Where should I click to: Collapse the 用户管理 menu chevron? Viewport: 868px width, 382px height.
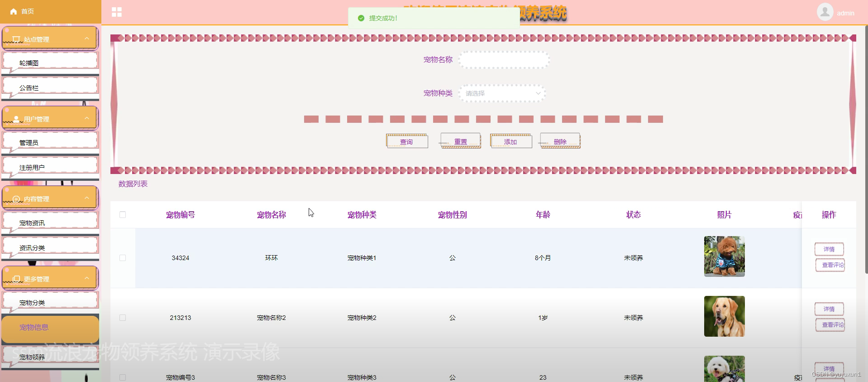tap(87, 118)
